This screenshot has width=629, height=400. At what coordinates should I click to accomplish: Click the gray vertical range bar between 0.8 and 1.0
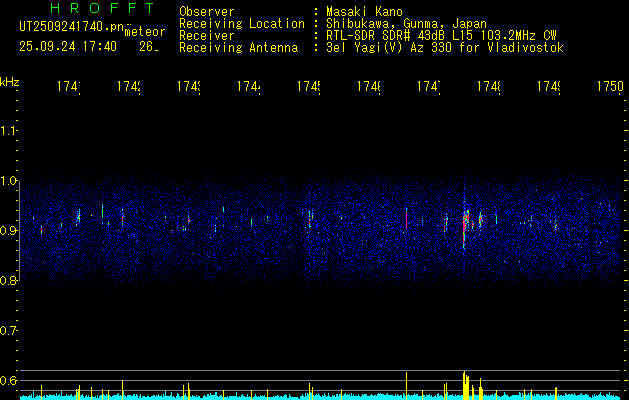coord(20,230)
